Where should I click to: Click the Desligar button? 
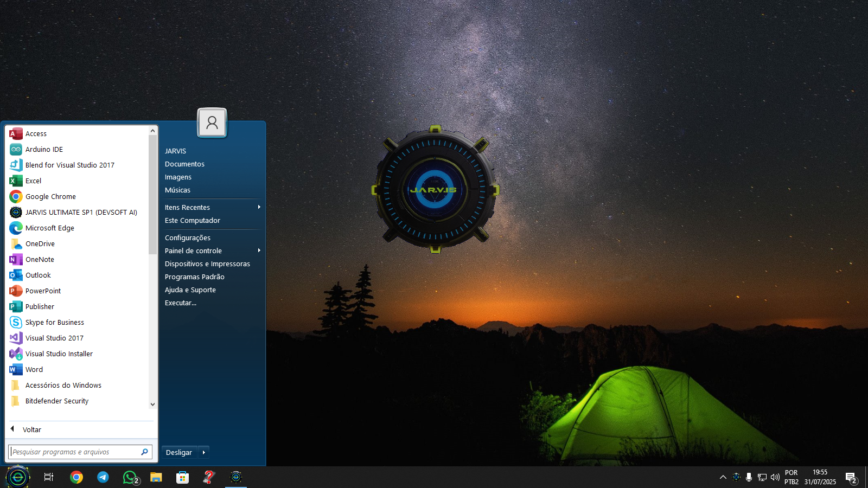179,452
